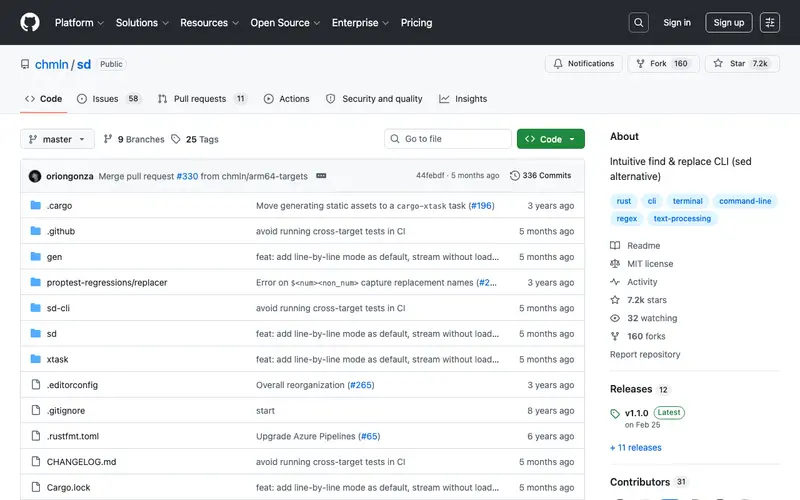Expand the Enterprise menu
The image size is (800, 500).
tap(360, 23)
